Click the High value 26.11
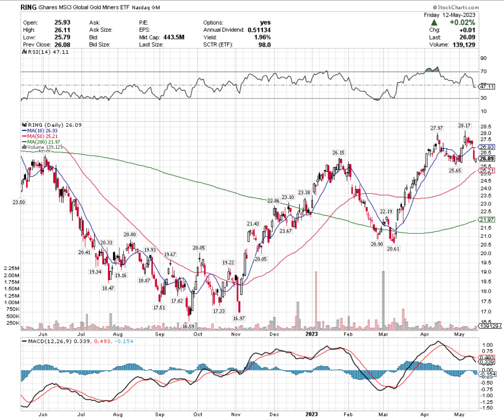 (x=63, y=30)
